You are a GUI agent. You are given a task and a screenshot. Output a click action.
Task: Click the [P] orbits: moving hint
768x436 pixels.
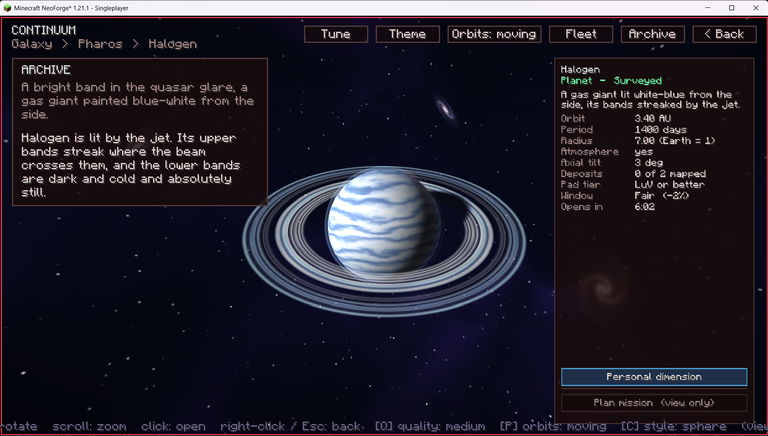(553, 427)
